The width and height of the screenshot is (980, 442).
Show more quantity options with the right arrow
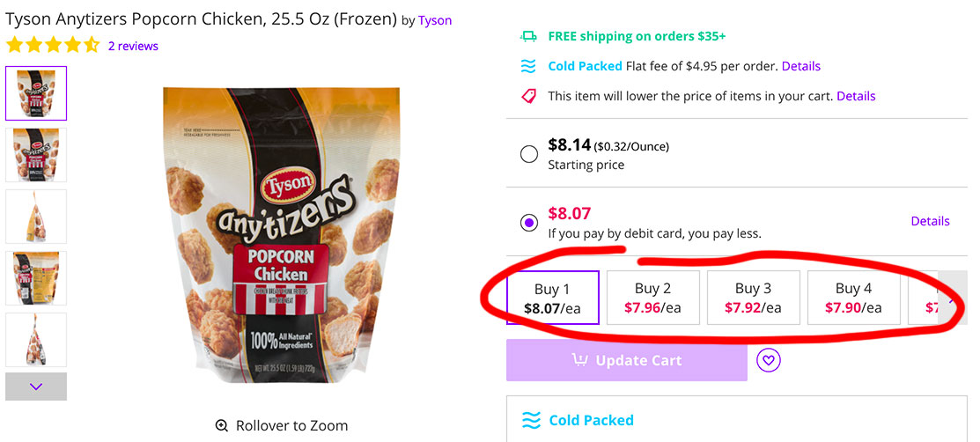[x=953, y=298]
